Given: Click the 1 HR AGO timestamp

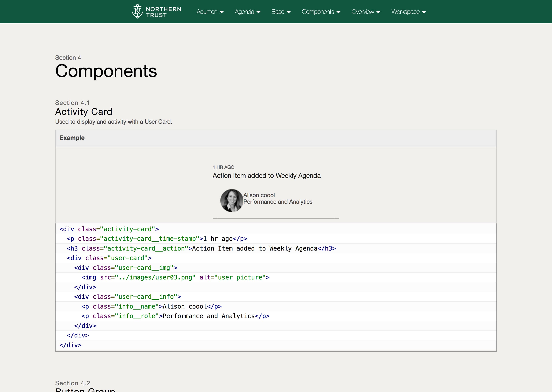Looking at the screenshot, I should [223, 167].
